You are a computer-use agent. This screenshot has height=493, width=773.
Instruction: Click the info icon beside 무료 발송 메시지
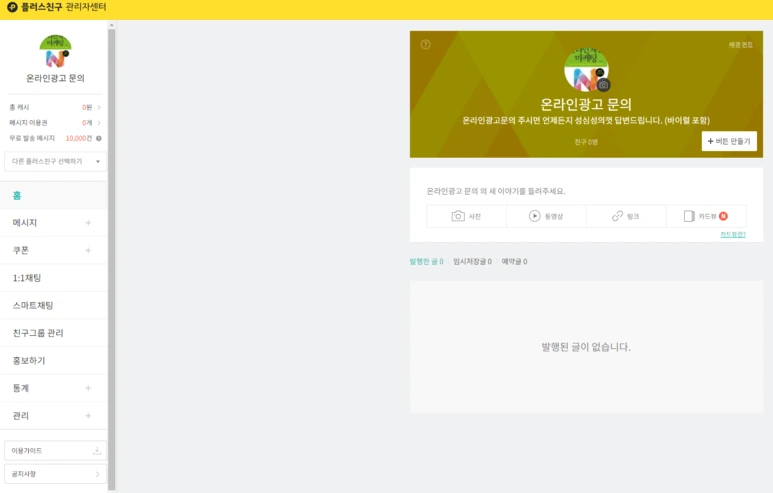(99, 139)
